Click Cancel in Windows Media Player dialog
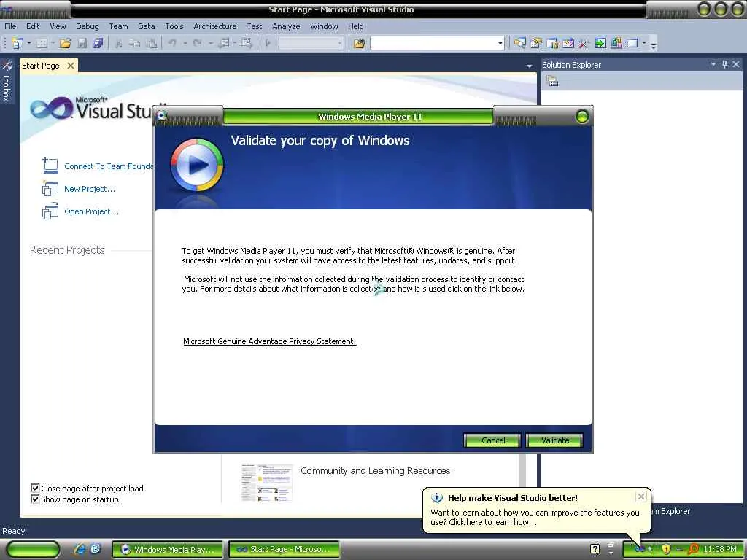 [492, 440]
